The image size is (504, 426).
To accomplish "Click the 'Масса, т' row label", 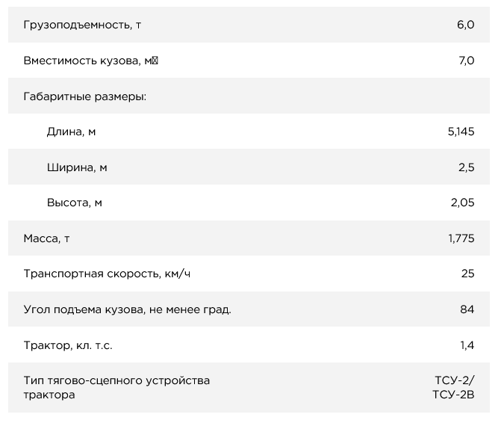I will tap(47, 238).
